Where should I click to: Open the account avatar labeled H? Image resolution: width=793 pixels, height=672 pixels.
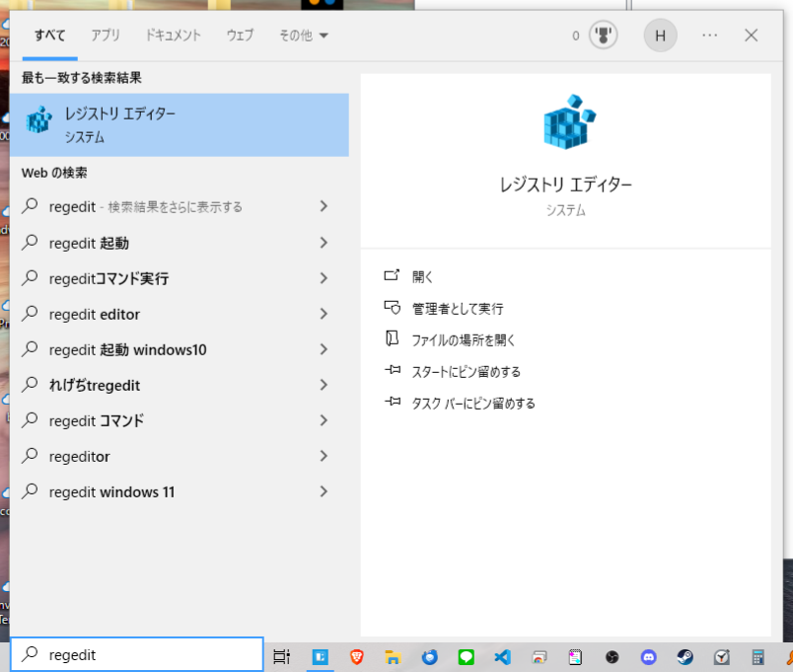click(660, 36)
